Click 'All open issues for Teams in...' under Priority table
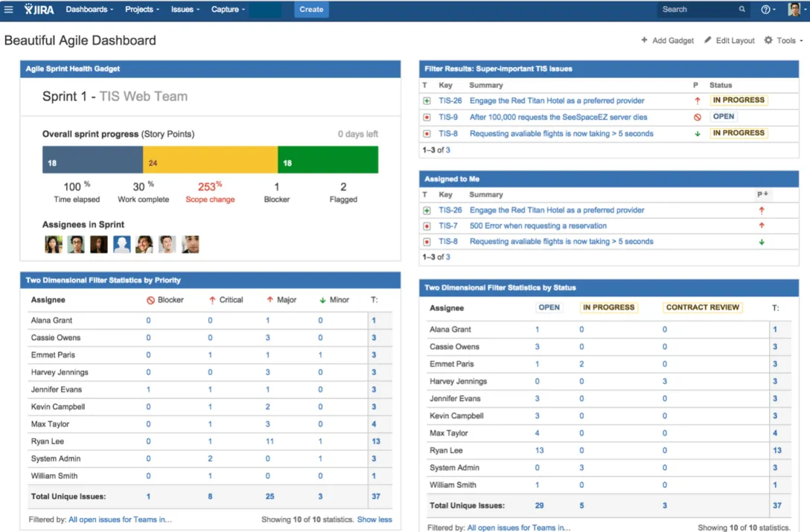 pos(120,519)
